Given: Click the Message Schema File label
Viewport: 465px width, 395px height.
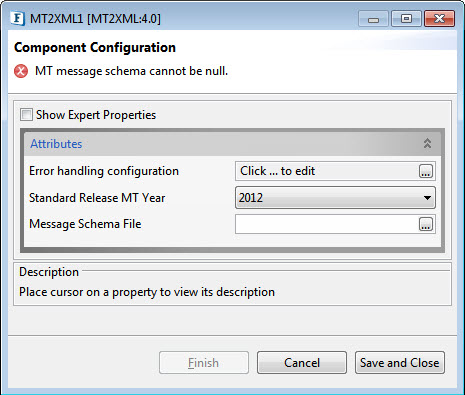Looking at the screenshot, I should point(85,224).
